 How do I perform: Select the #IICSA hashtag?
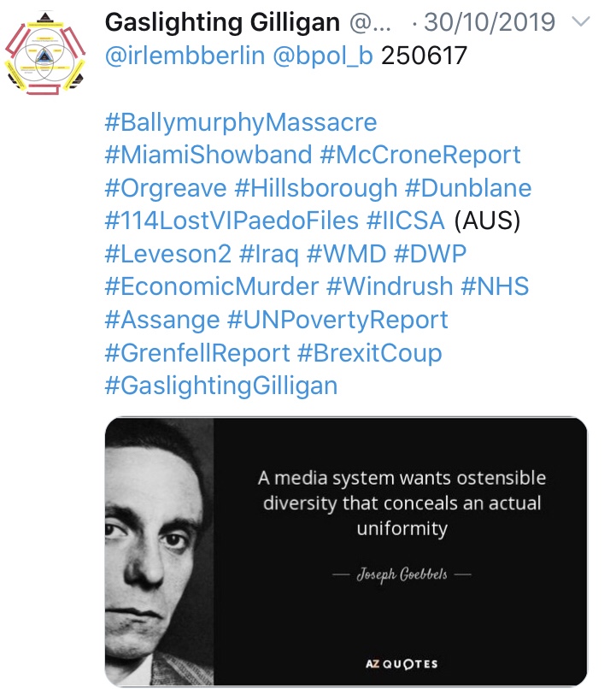[x=405, y=221]
